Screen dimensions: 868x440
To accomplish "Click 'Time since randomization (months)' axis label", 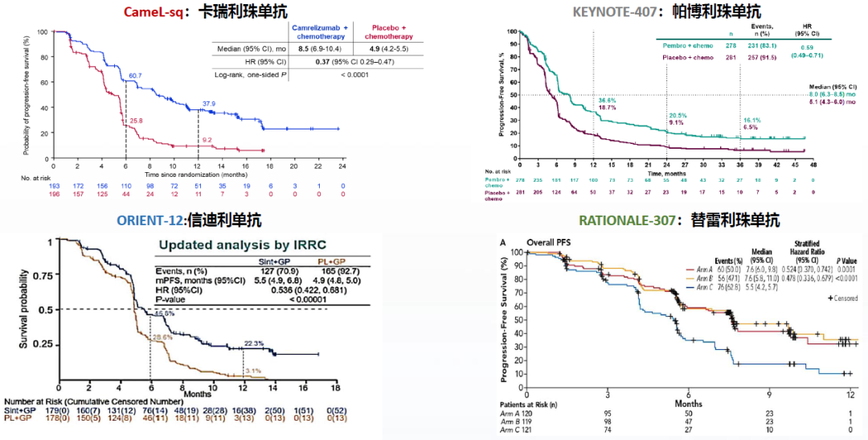I will click(197, 174).
